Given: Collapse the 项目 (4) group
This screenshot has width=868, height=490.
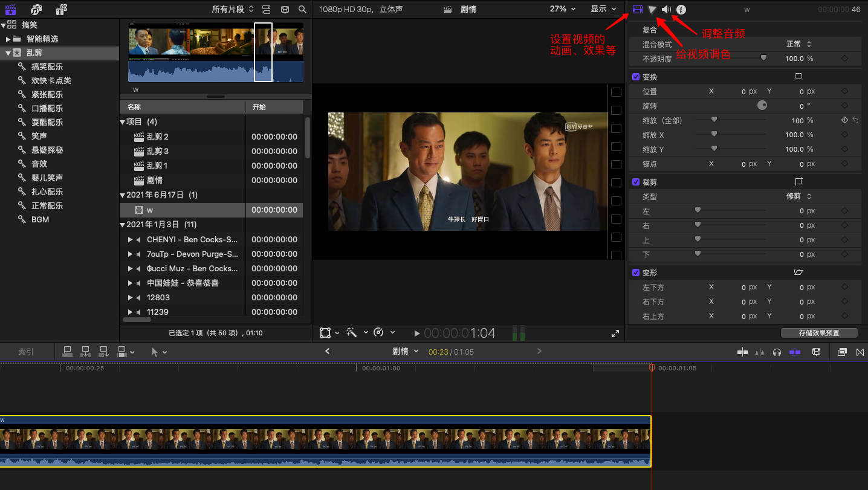Looking at the screenshot, I should pyautogui.click(x=123, y=122).
